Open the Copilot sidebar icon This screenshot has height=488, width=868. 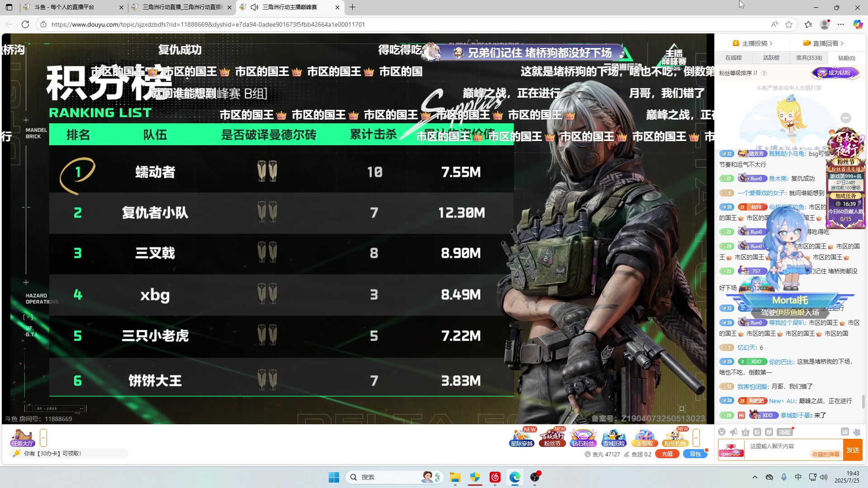pos(858,24)
